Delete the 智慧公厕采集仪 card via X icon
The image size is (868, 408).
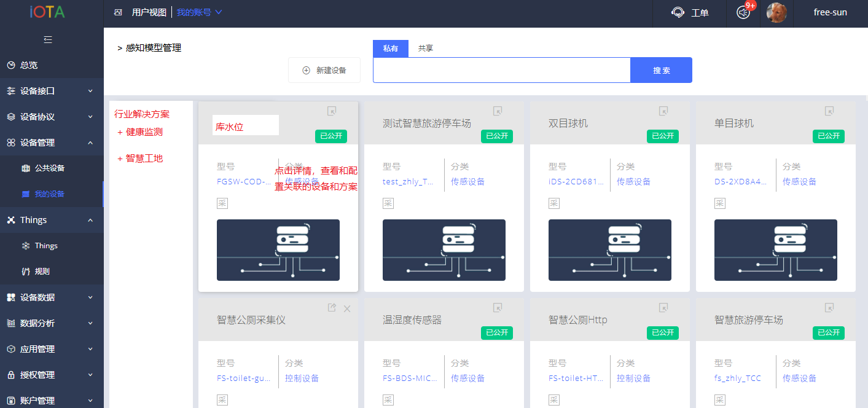click(x=347, y=308)
